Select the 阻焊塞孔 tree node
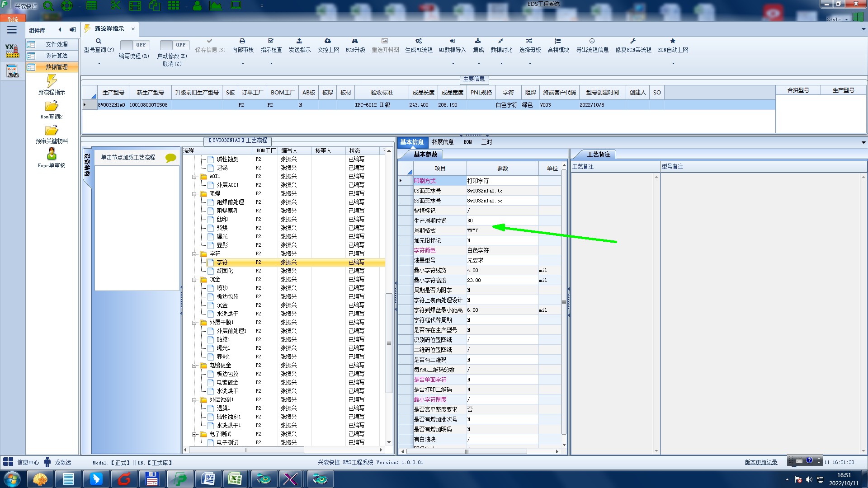The width and height of the screenshot is (868, 488). [x=227, y=211]
